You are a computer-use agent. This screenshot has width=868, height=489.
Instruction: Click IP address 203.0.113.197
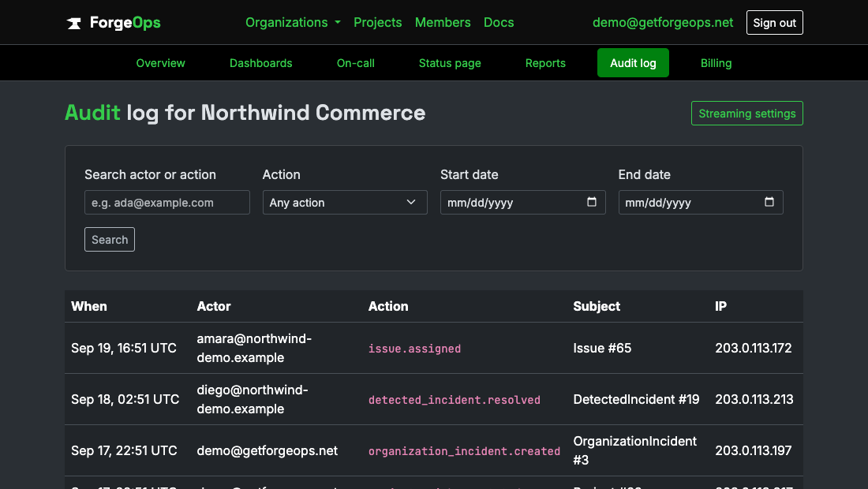point(754,451)
